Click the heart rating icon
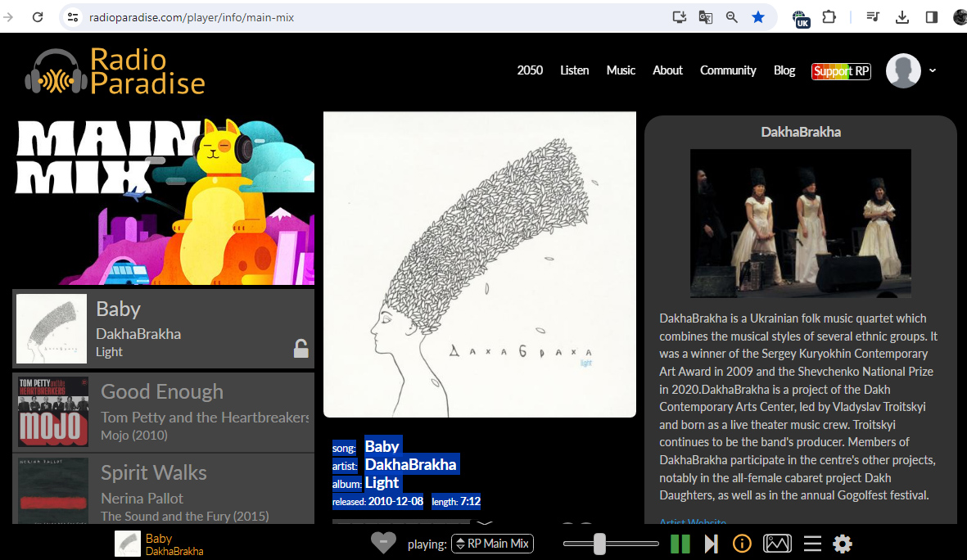This screenshot has width=967, height=560. [383, 543]
